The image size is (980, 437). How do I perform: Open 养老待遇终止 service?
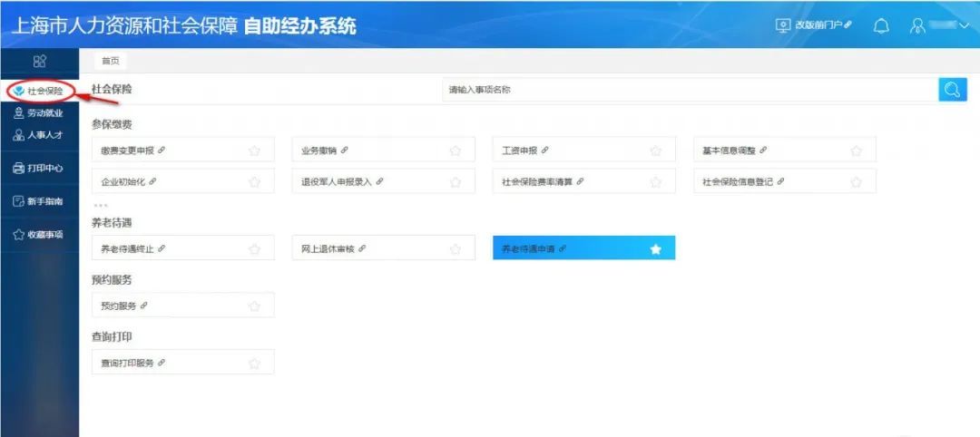point(183,248)
